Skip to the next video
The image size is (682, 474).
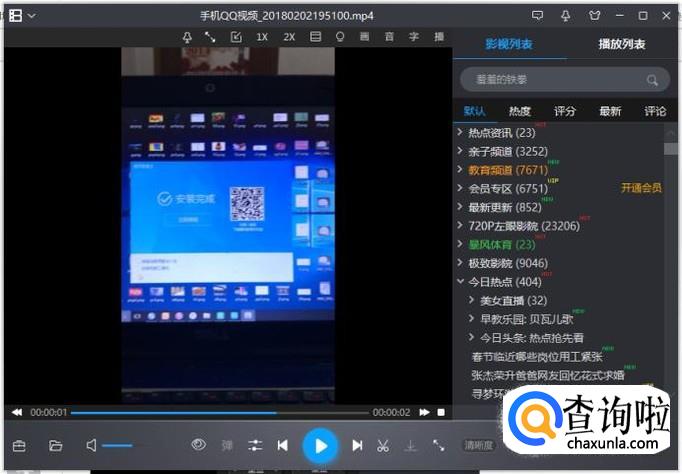tap(357, 446)
